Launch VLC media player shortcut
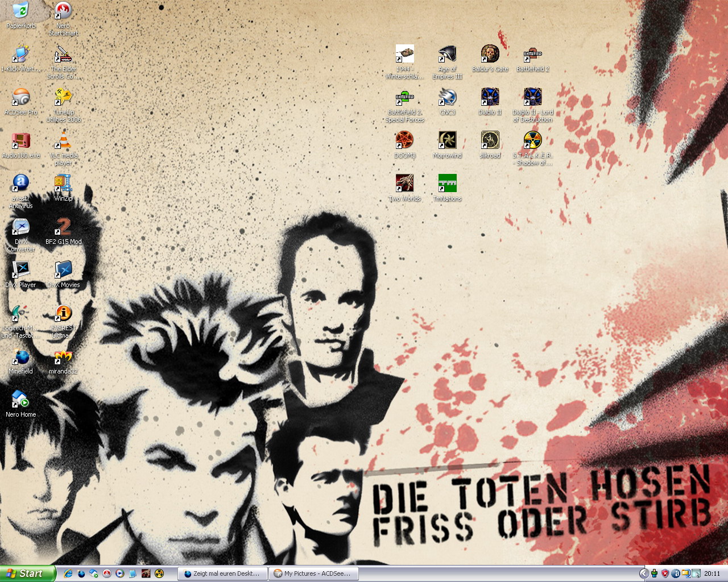 coord(63,148)
